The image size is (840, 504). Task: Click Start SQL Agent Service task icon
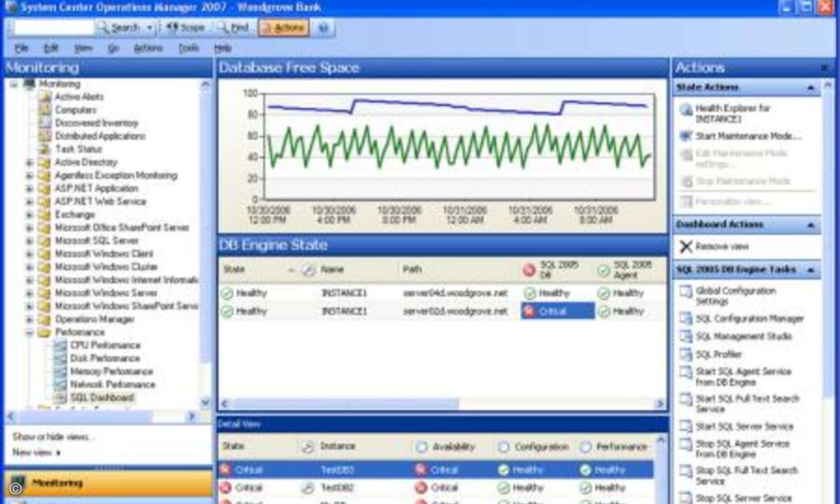(x=686, y=372)
